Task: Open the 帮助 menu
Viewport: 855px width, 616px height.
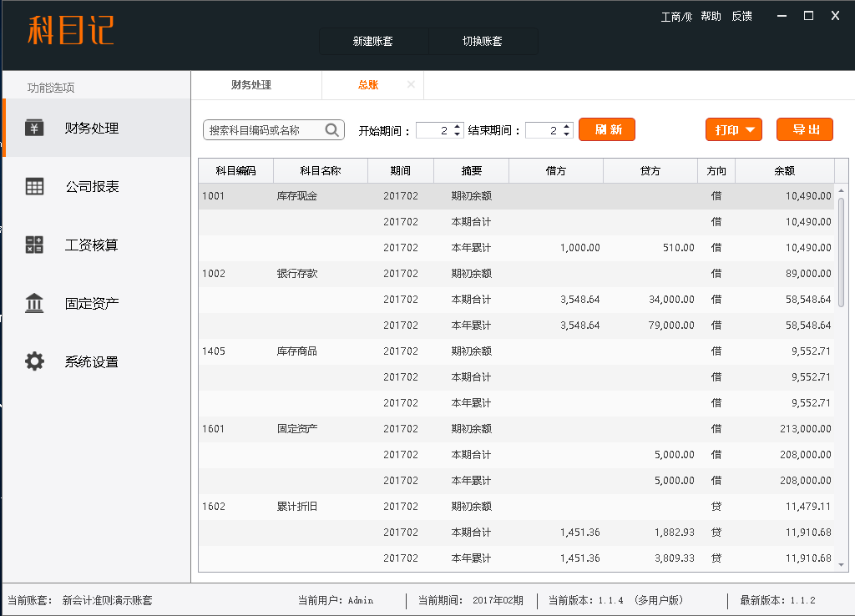Action: click(x=711, y=17)
